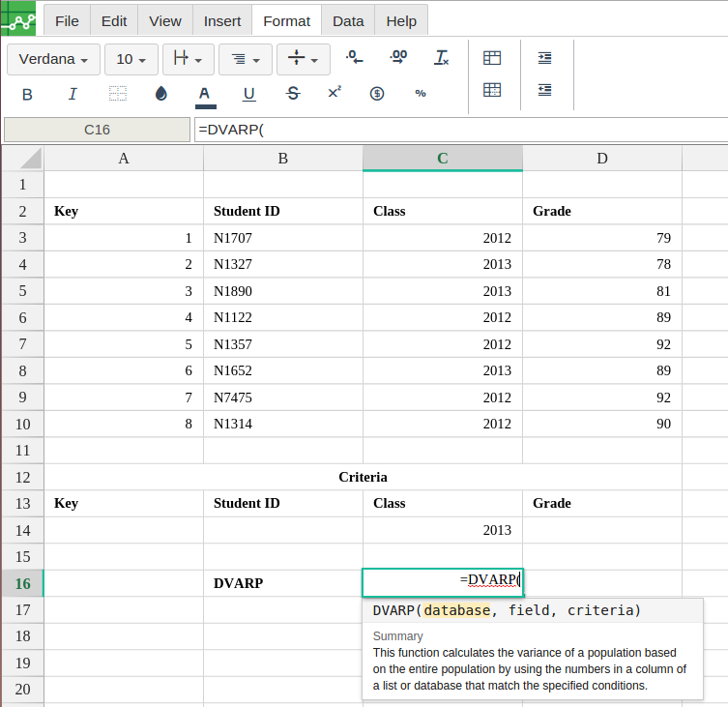Toggle strikethrough formatting
This screenshot has width=728, height=707.
293,94
